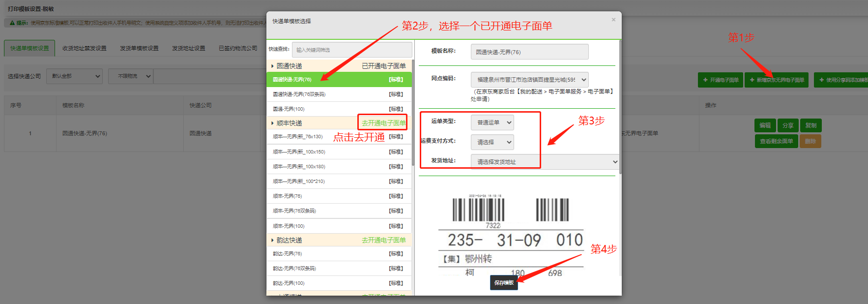The width and height of the screenshot is (868, 304).
Task: Switch to the 发货单模板设置 tab
Action: 139,48
